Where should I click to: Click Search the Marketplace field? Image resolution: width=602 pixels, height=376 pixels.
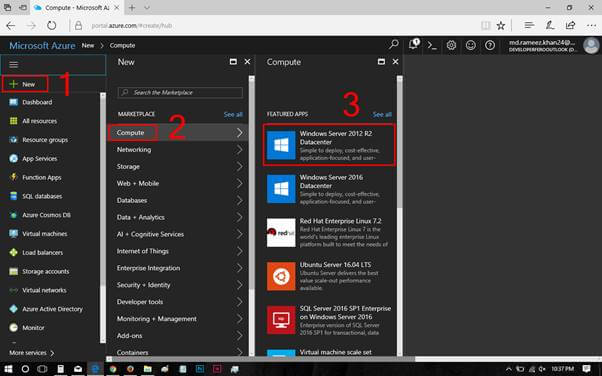[180, 93]
